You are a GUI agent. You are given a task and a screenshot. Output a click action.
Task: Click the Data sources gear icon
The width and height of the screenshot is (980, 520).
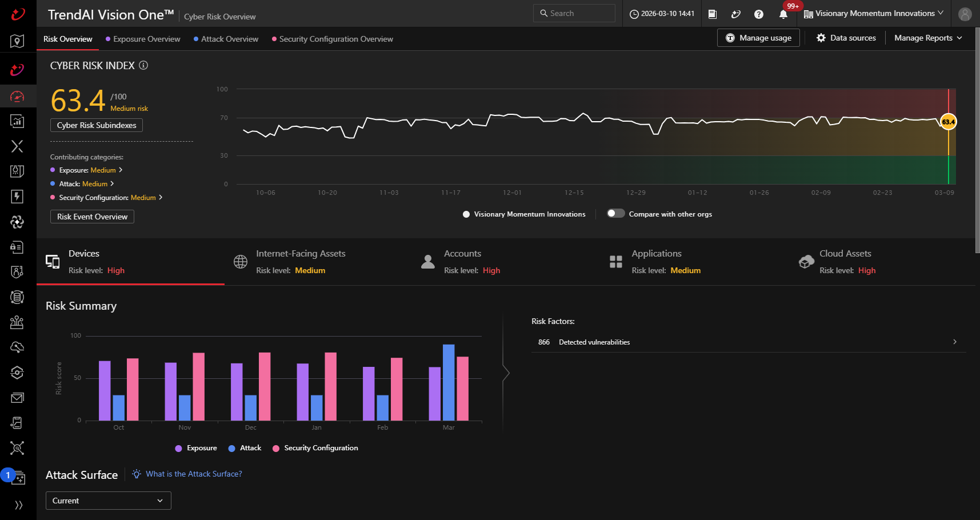[x=821, y=38]
